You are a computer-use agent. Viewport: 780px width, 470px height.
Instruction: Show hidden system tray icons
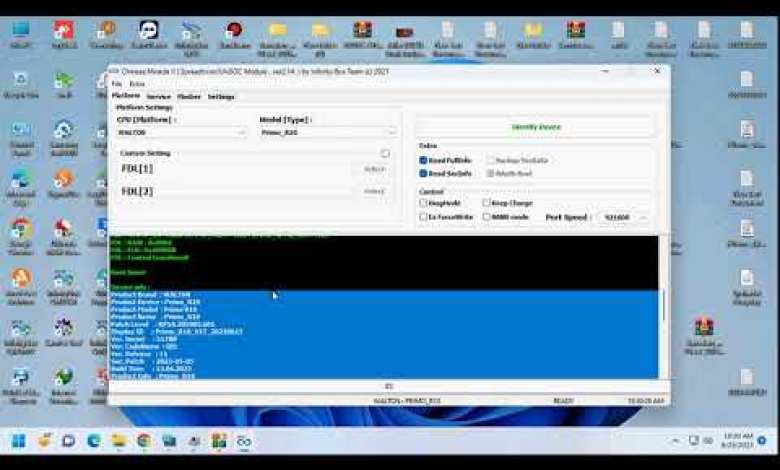pos(675,441)
